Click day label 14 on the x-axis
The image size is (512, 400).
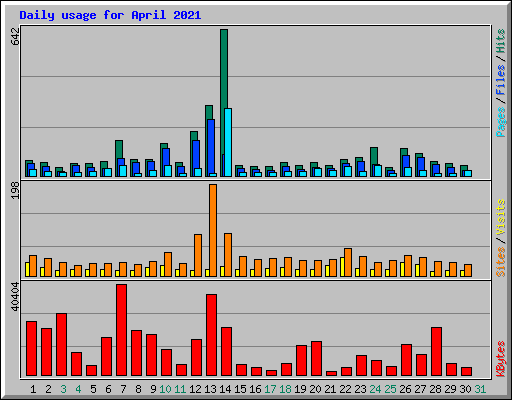pos(225,389)
